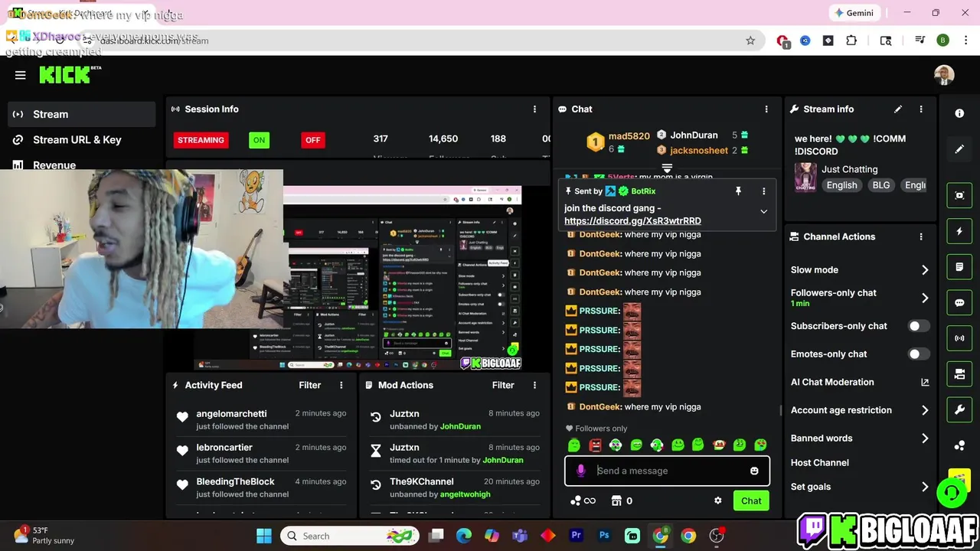Collapse the pinned BotRix message chevron

[763, 212]
